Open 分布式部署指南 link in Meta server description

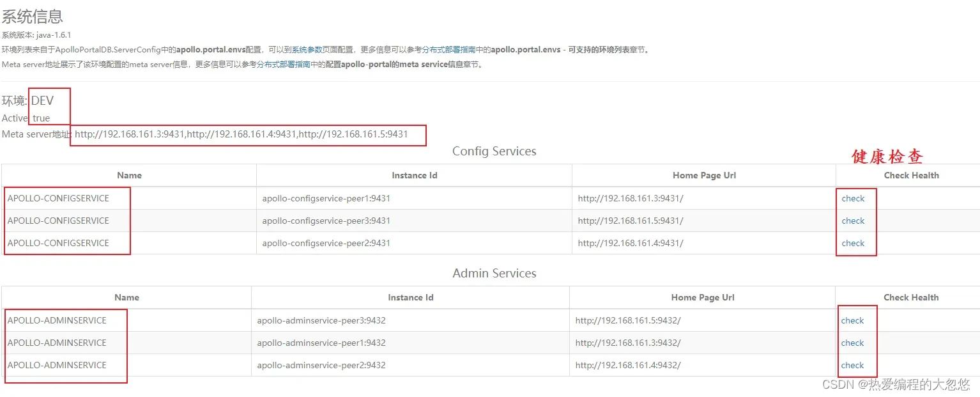(284, 65)
